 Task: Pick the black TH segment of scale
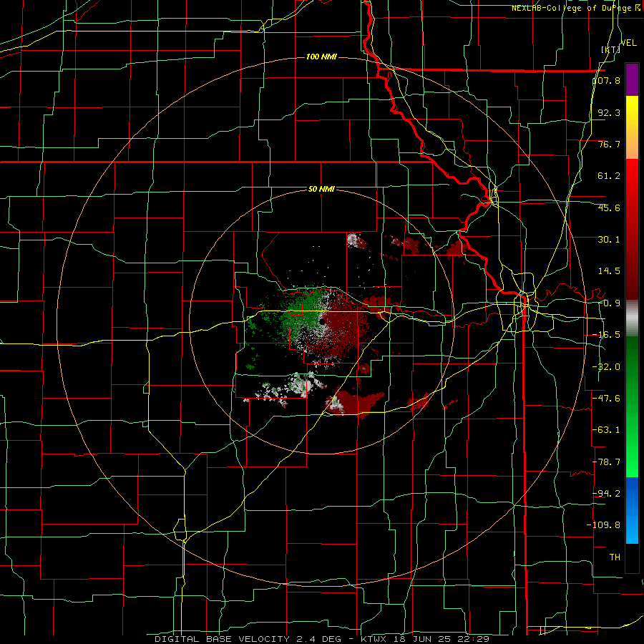[632, 557]
